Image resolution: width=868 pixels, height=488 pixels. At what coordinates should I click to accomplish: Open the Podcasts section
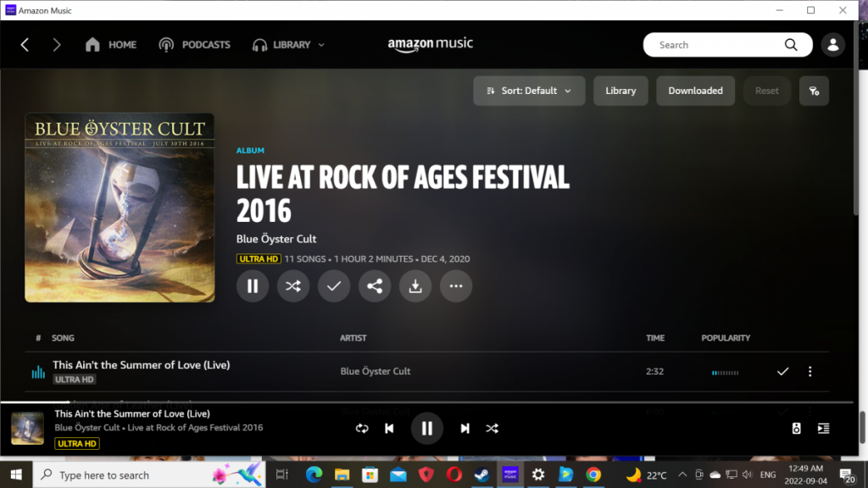[x=194, y=45]
